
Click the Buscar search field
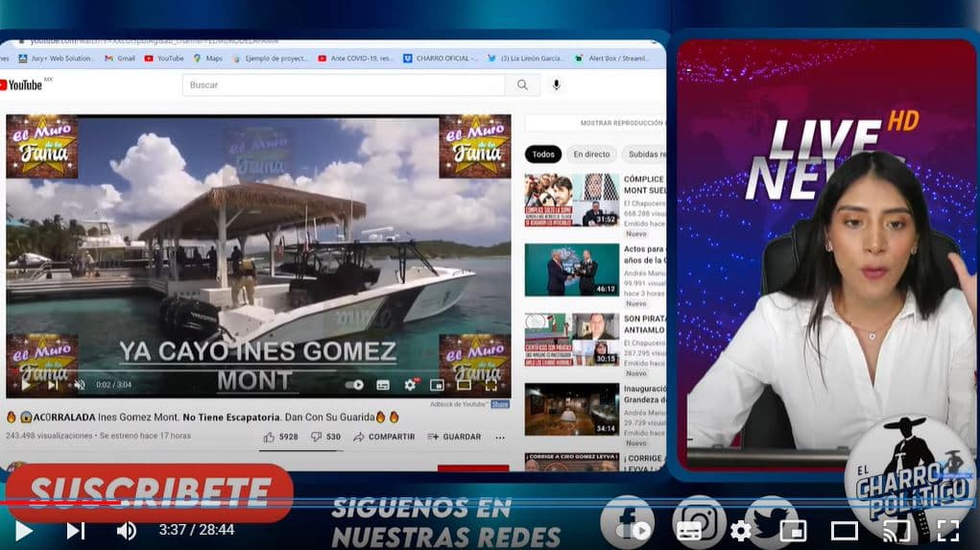[343, 85]
